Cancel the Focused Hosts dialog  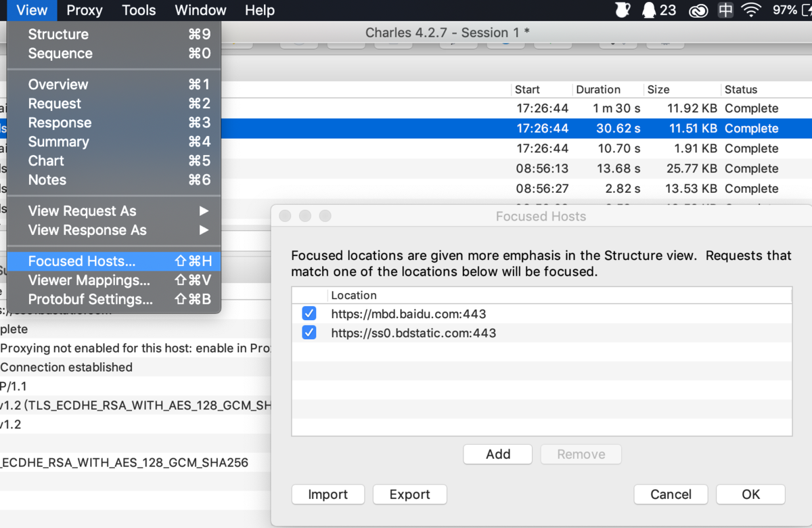click(671, 494)
